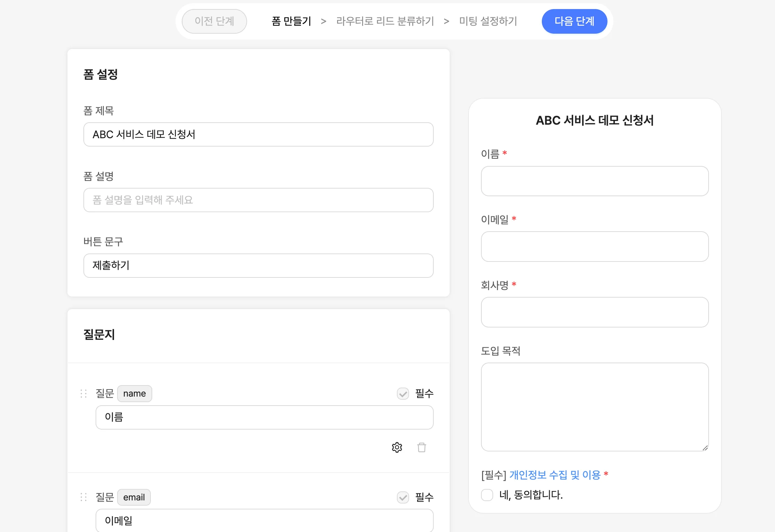775x532 pixels.
Task: Open the 개인정보 수집 및 이용 link
Action: [555, 475]
